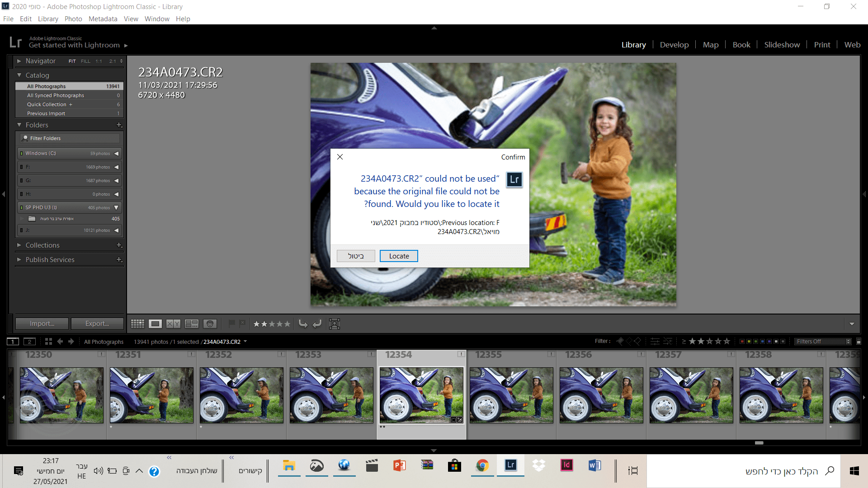Toggle the filters on/off switch
868x488 pixels.
pos(859,341)
